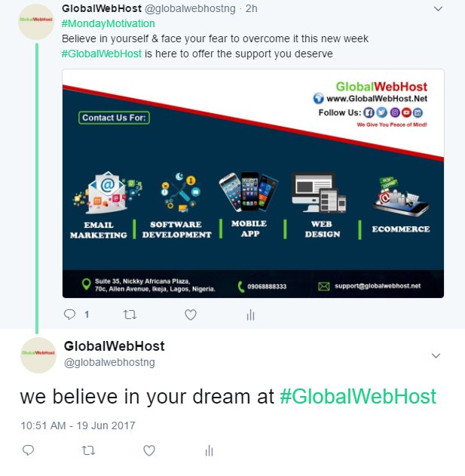
Task: Open the 2h timestamp on top tweet
Action: 252,9
